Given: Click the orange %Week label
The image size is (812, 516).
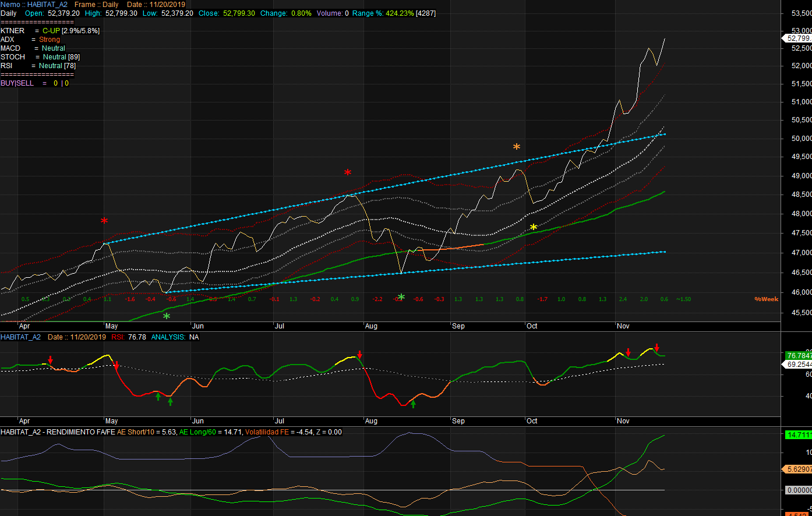Looking at the screenshot, I should [x=766, y=299].
